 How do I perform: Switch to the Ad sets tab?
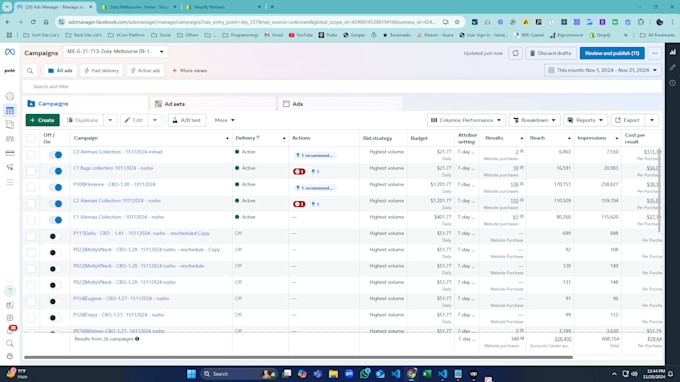213,104
